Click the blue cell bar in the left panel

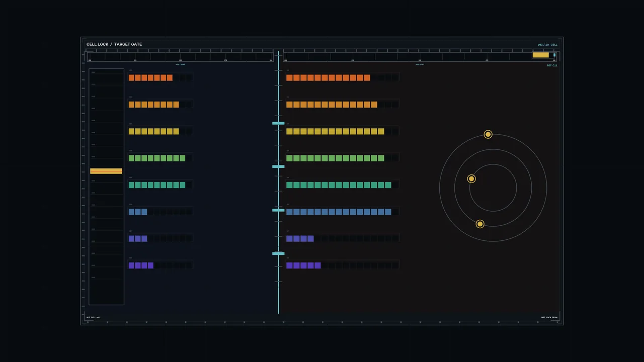click(160, 212)
